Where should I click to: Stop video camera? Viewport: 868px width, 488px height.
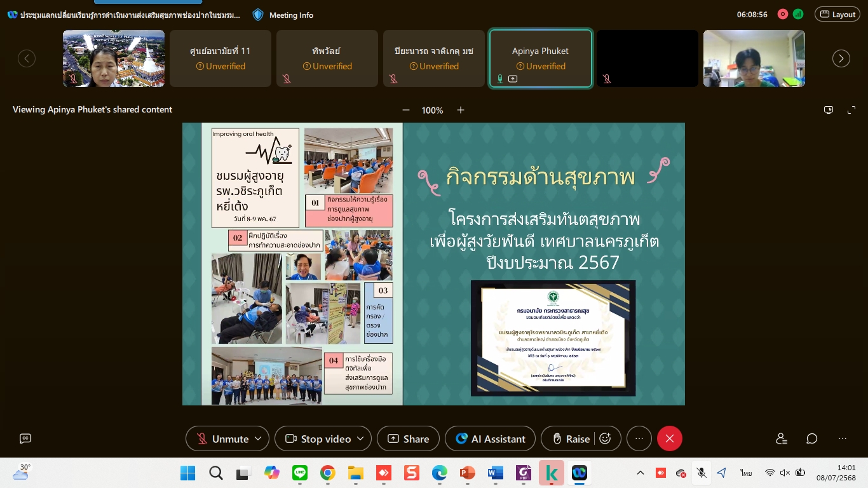pos(318,438)
